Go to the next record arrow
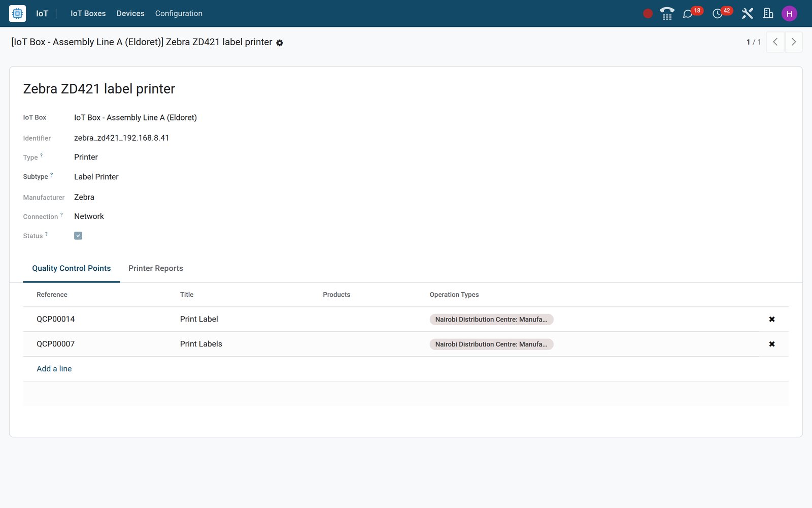The image size is (812, 508). [x=794, y=42]
